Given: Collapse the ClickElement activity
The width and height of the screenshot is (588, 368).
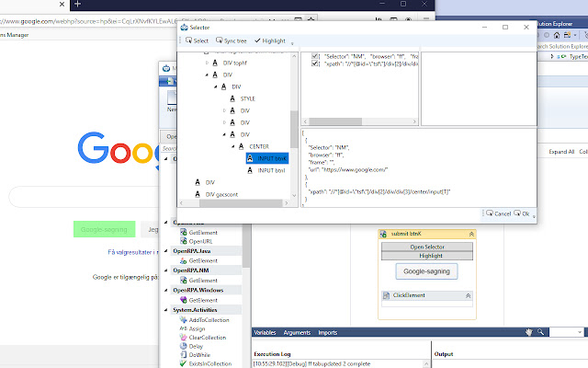Looking at the screenshot, I should 468,295.
